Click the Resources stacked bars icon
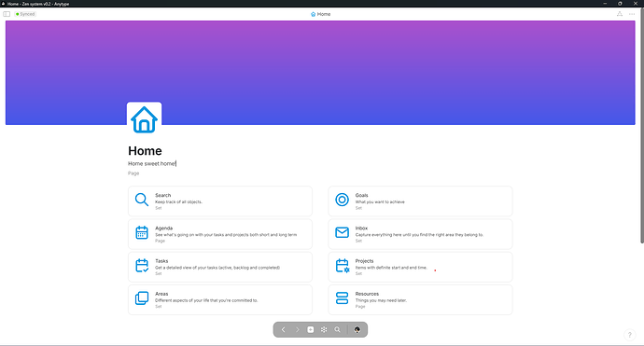This screenshot has height=346, width=644. (x=342, y=298)
